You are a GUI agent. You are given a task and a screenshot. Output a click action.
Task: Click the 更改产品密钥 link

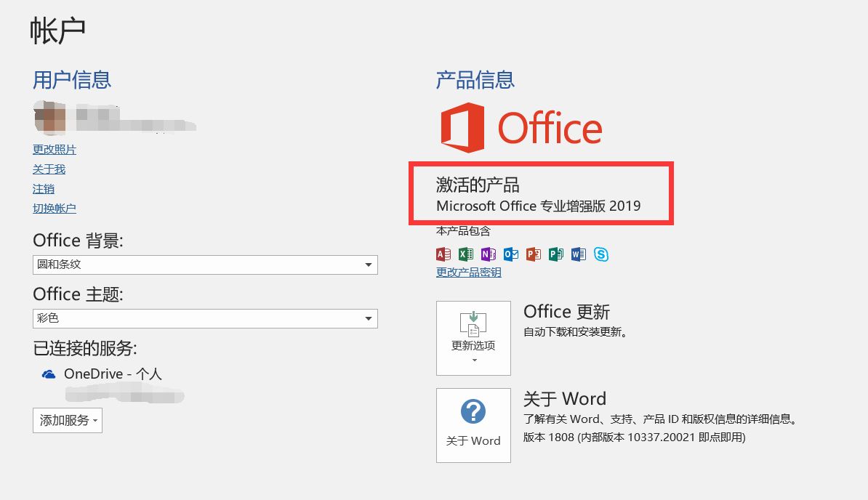click(468, 272)
